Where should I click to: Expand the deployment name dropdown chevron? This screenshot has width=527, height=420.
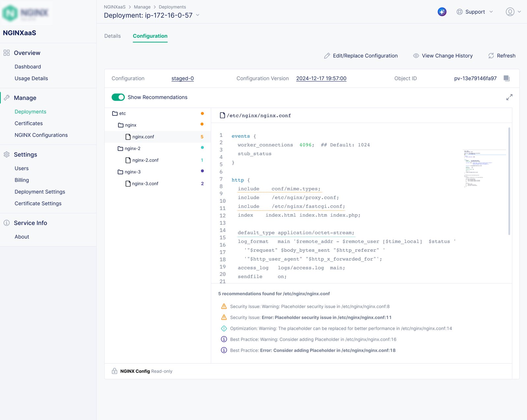click(198, 15)
